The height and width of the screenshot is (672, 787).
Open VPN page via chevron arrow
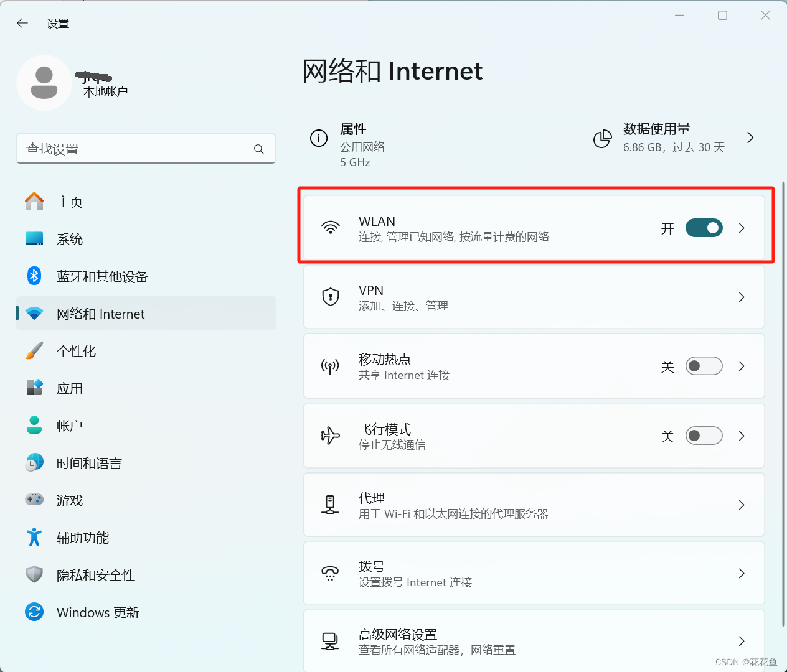coord(742,297)
